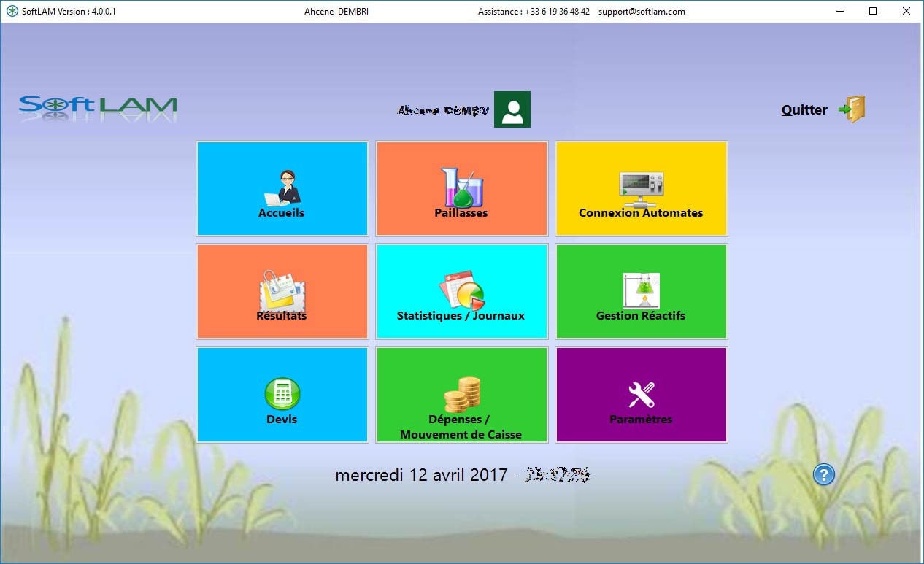
Task: Click the support@softlam.com email text
Action: point(642,12)
